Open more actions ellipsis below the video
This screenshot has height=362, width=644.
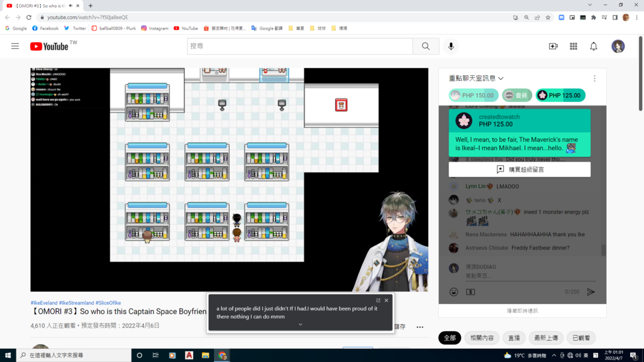[x=419, y=327]
